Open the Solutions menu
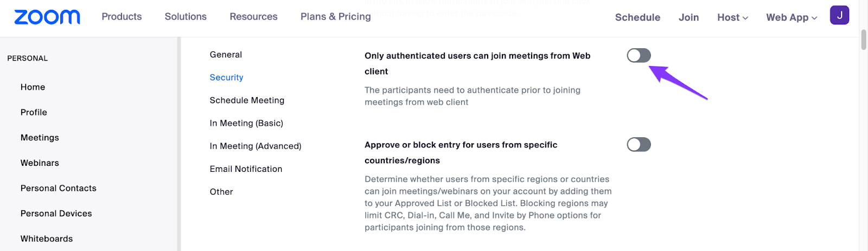 coord(186,17)
